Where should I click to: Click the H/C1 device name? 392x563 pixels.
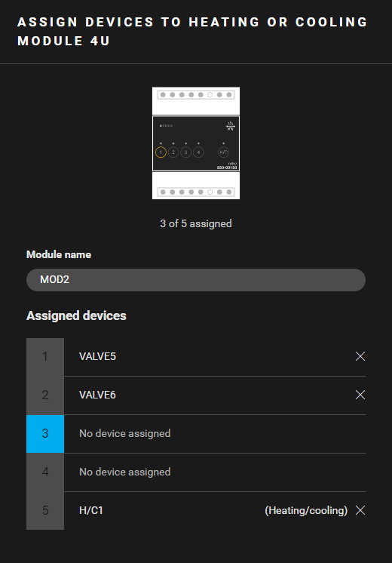pos(91,510)
